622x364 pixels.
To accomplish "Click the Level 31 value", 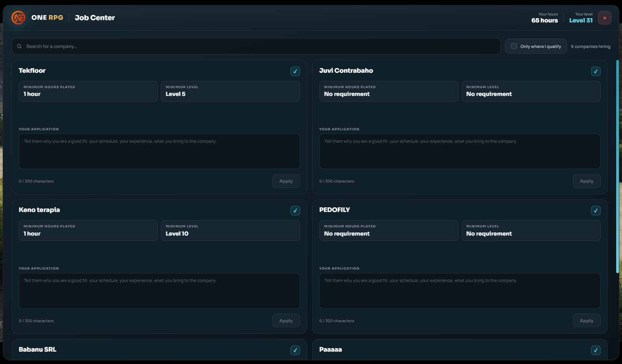I will [581, 21].
